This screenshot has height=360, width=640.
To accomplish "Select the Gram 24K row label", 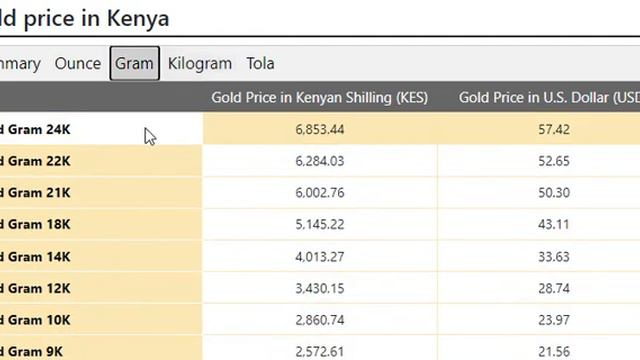I will coord(35,129).
